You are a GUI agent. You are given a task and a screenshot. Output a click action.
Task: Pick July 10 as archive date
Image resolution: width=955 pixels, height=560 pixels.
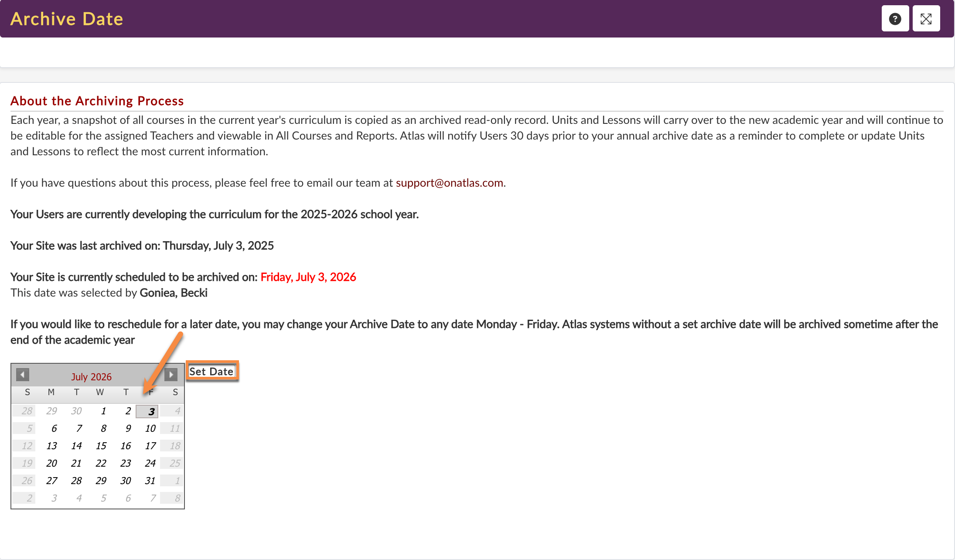pyautogui.click(x=150, y=428)
